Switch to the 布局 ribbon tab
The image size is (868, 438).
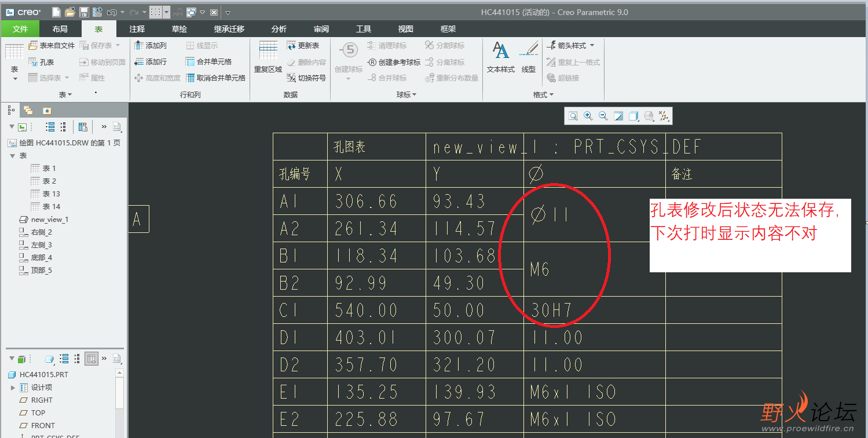coord(60,29)
